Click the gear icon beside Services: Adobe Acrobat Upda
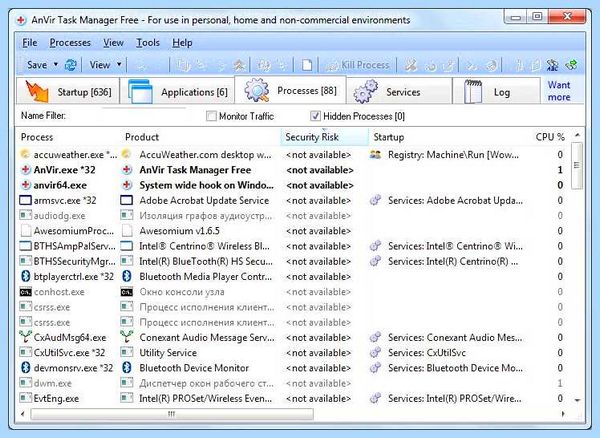This screenshot has height=438, width=600. point(375,200)
